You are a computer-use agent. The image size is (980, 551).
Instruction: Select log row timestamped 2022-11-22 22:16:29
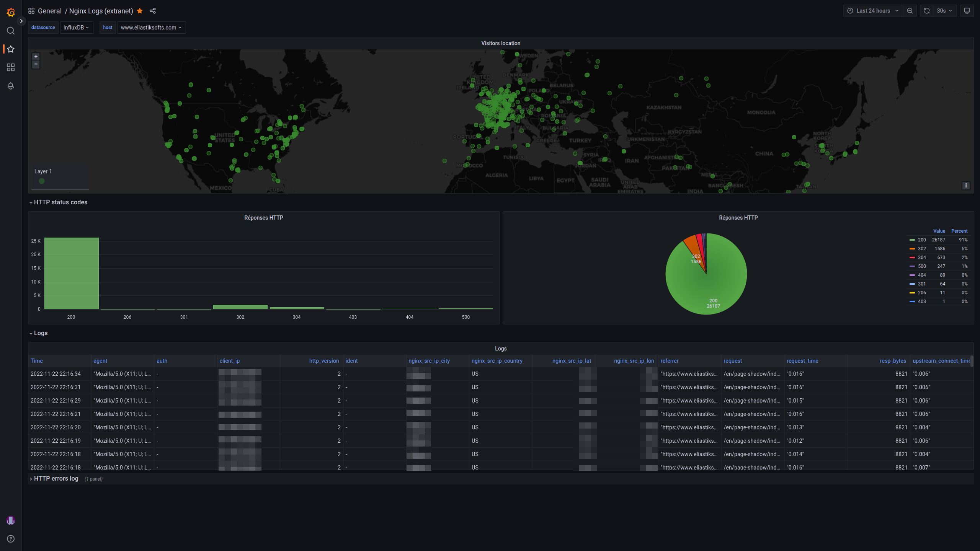point(501,401)
